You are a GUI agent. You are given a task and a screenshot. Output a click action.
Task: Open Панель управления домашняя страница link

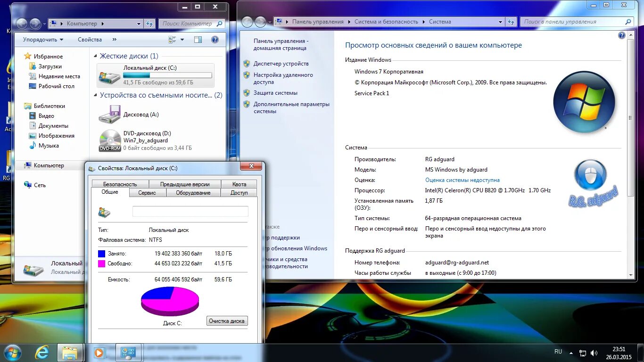(x=281, y=45)
